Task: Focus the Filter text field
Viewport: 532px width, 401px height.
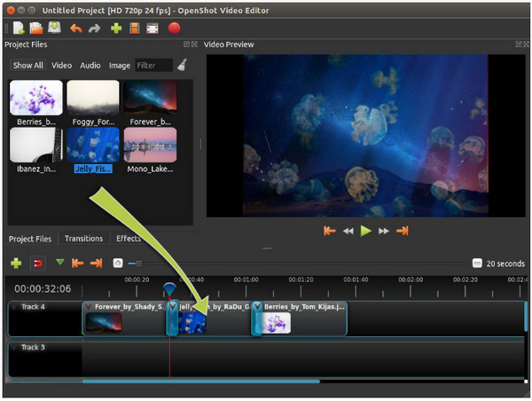Action: tap(154, 65)
